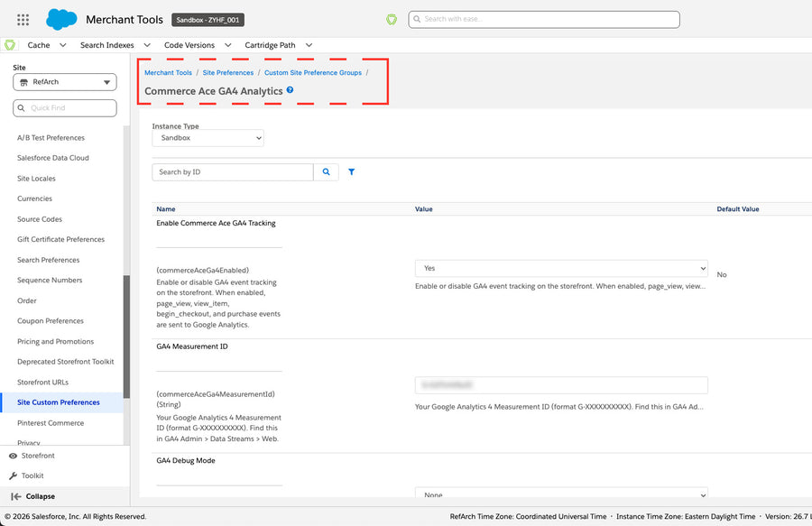Open the filter funnel icon
Screen dimensions: 812x526
tap(351, 172)
